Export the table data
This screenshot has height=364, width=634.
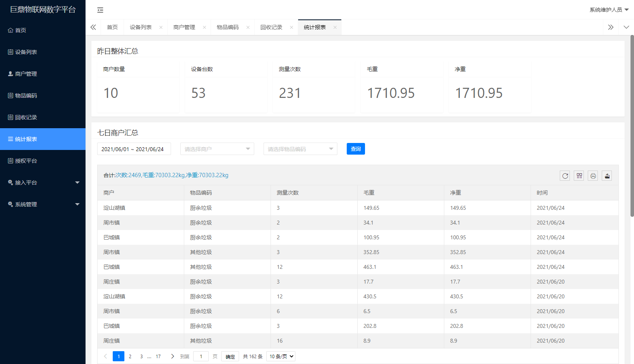click(x=607, y=176)
